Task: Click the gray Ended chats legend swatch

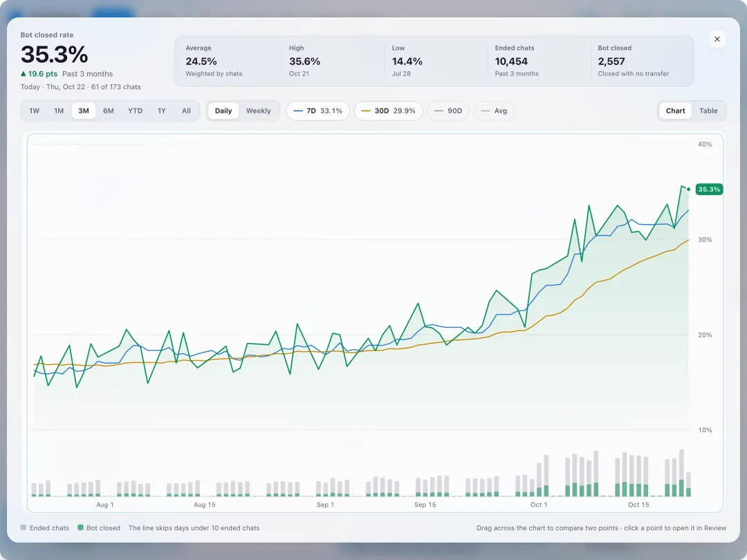Action: (24, 528)
